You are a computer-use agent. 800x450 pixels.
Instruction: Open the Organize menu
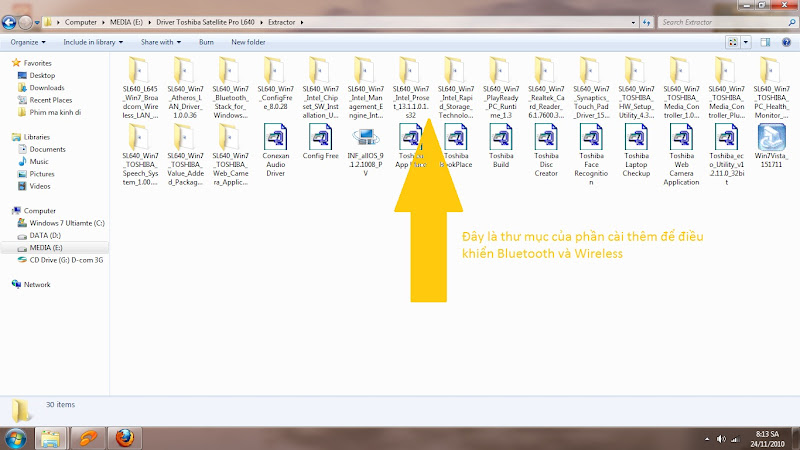(28, 42)
